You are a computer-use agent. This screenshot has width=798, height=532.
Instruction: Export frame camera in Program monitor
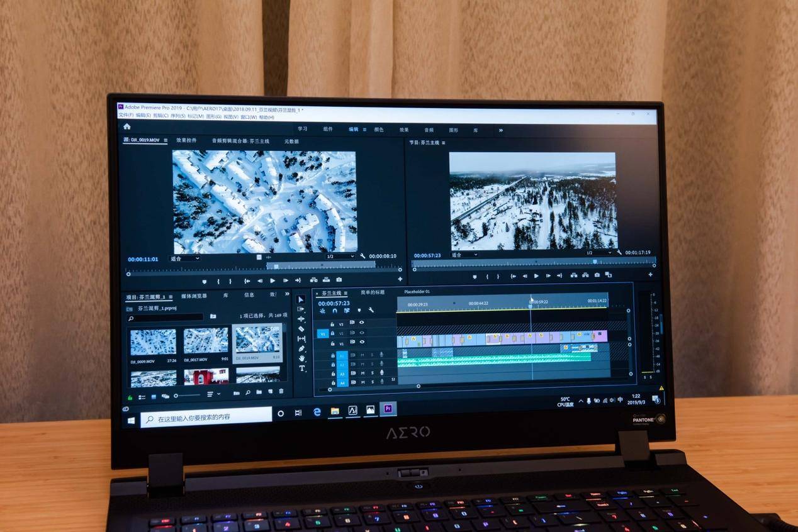point(597,275)
